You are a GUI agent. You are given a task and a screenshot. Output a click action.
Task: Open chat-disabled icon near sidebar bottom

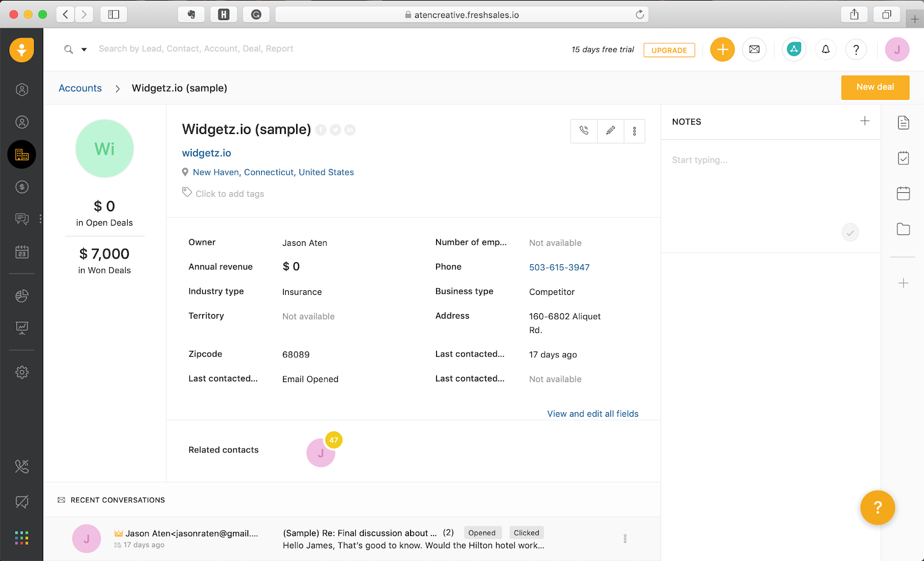(22, 502)
